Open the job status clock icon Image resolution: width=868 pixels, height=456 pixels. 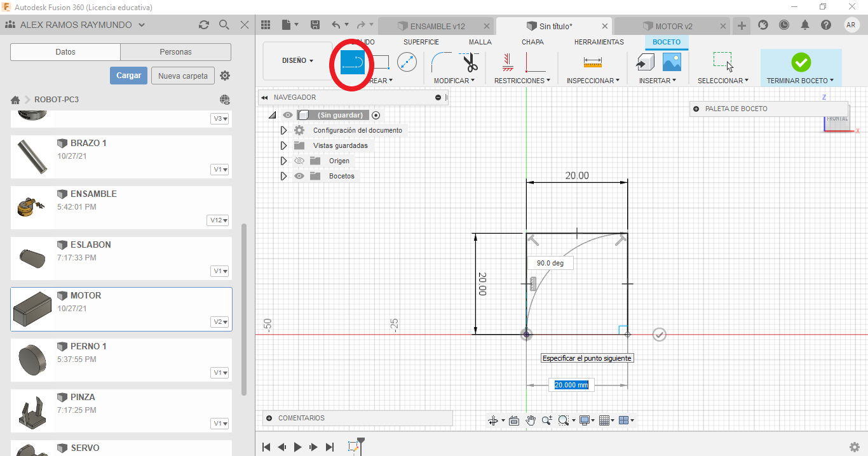click(x=784, y=25)
